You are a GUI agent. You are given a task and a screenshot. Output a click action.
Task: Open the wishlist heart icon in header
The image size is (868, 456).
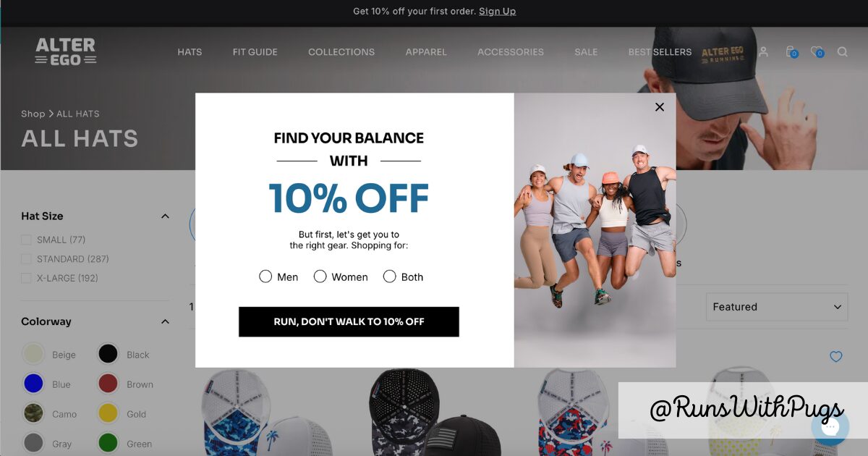pyautogui.click(x=817, y=51)
